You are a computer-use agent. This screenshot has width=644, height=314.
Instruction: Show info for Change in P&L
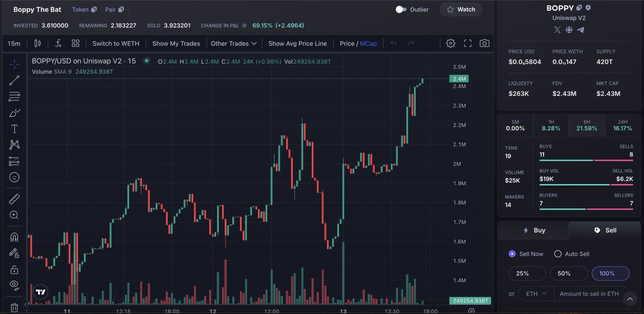244,25
